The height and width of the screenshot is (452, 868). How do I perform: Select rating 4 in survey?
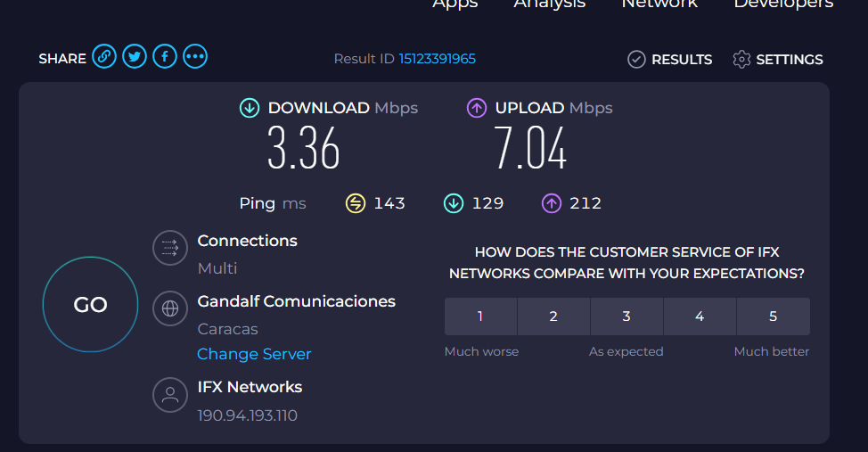click(700, 316)
